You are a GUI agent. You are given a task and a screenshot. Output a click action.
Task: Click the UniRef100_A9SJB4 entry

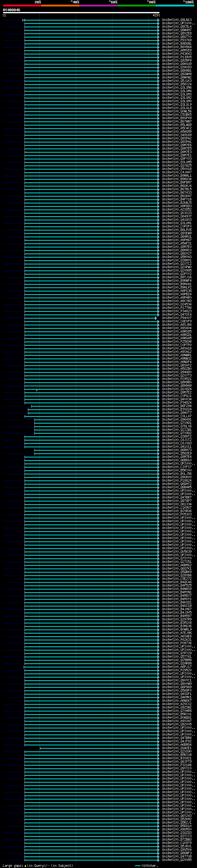177,325
